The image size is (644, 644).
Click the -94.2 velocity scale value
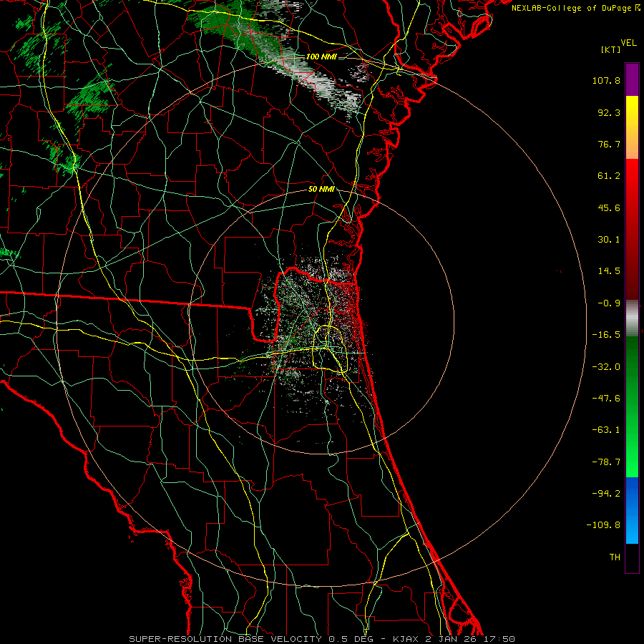tap(606, 494)
